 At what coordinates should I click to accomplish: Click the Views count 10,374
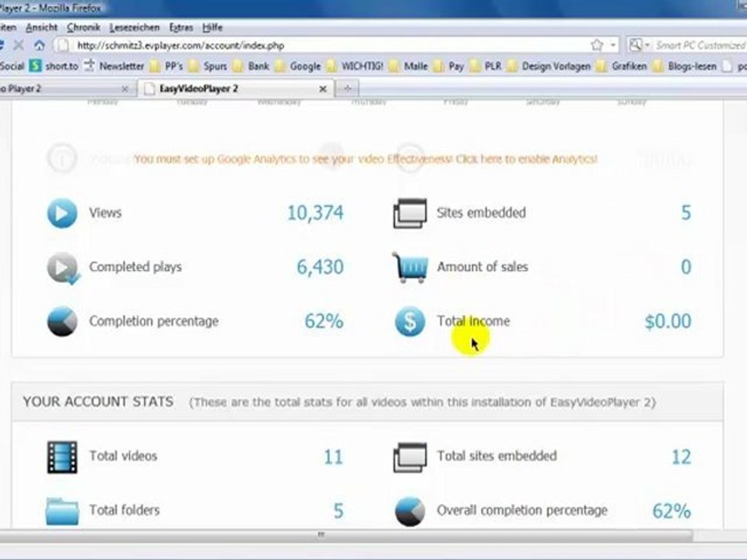click(315, 213)
